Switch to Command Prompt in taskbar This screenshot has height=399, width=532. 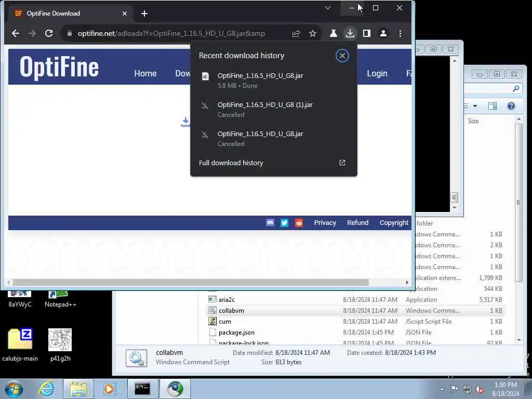point(142,389)
